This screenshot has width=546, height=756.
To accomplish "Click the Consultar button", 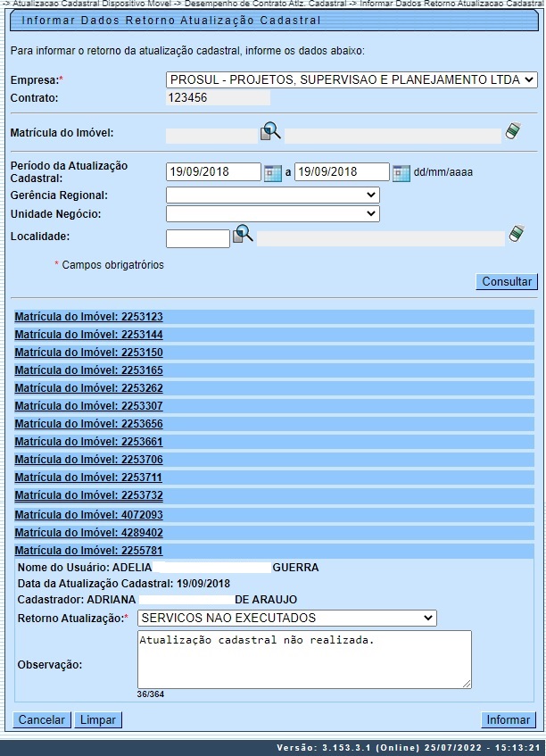I will coord(507,281).
